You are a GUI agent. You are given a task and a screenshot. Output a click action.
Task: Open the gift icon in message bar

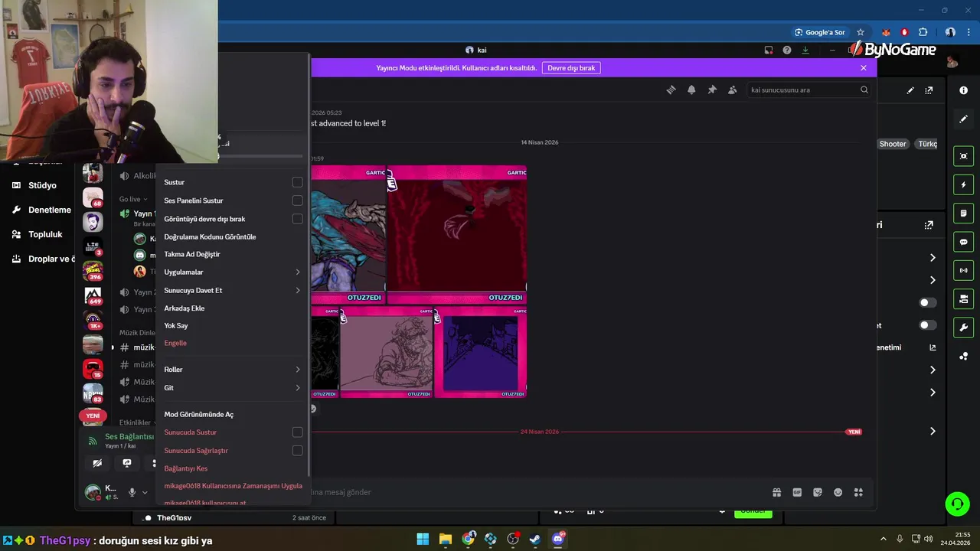coord(776,492)
